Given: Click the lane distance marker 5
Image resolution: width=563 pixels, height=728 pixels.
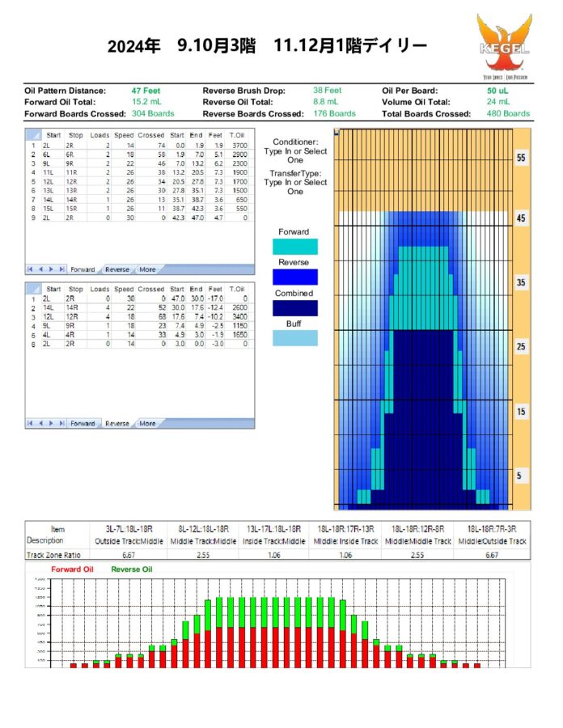Looking at the screenshot, I should 521,476.
